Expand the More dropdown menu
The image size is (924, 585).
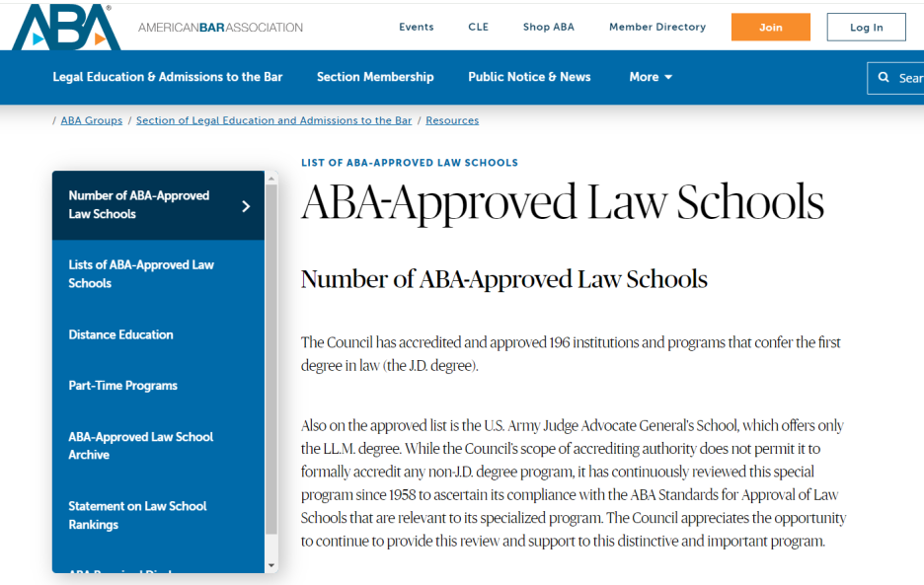pyautogui.click(x=651, y=77)
